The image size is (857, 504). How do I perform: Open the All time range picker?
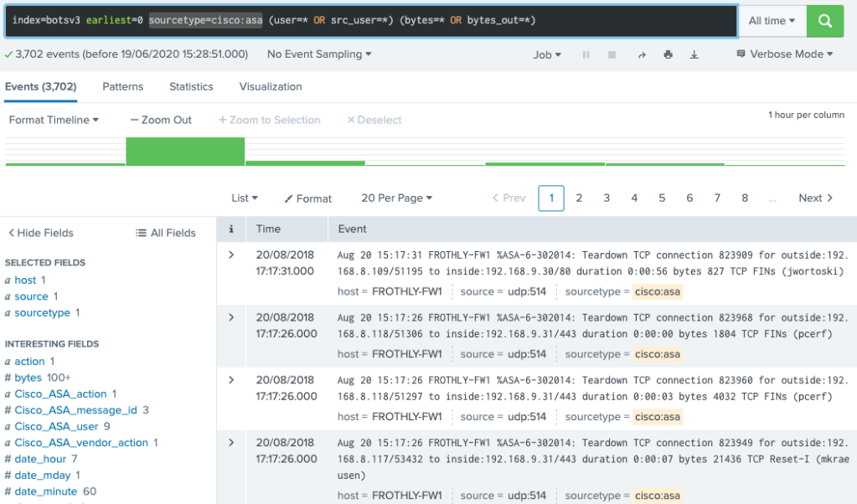click(772, 21)
